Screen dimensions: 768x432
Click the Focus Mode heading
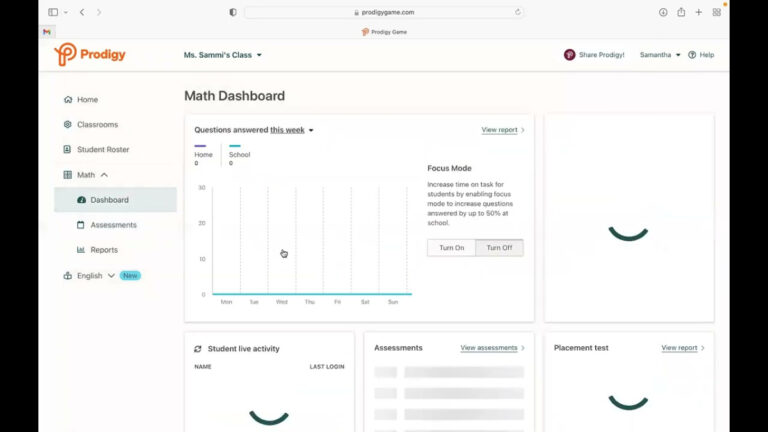(x=449, y=168)
